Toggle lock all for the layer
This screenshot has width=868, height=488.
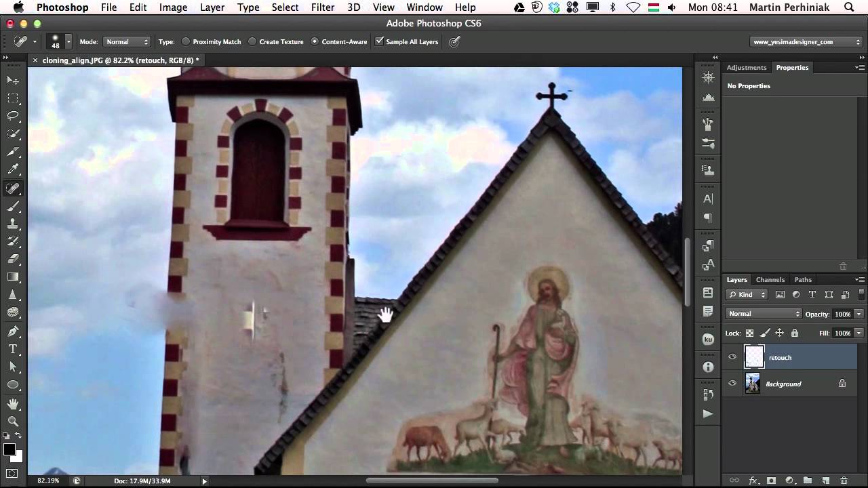point(794,333)
